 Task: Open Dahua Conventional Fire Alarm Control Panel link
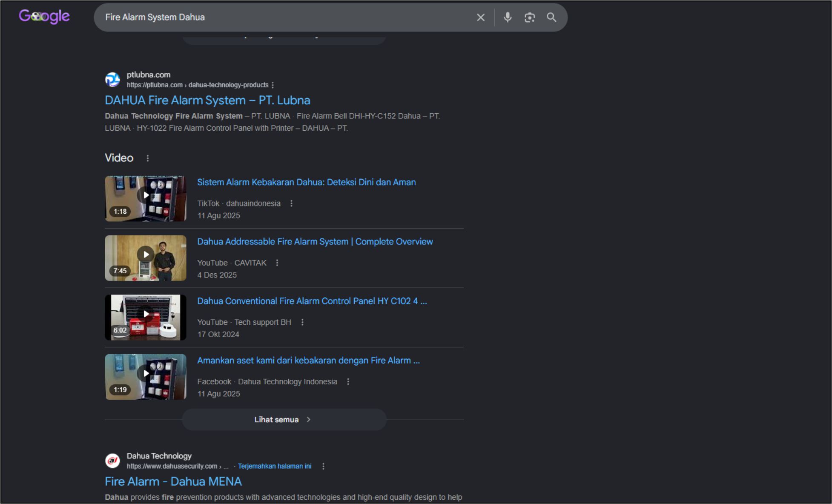(x=312, y=301)
